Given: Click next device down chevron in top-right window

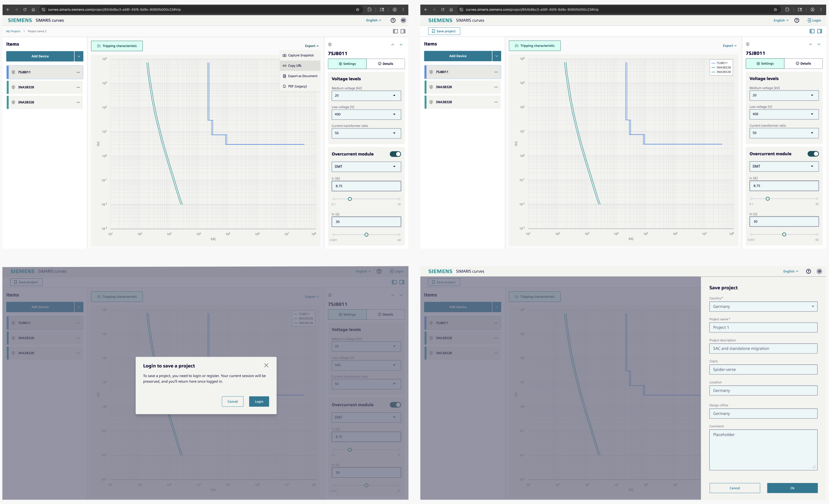Looking at the screenshot, I should tap(819, 44).
